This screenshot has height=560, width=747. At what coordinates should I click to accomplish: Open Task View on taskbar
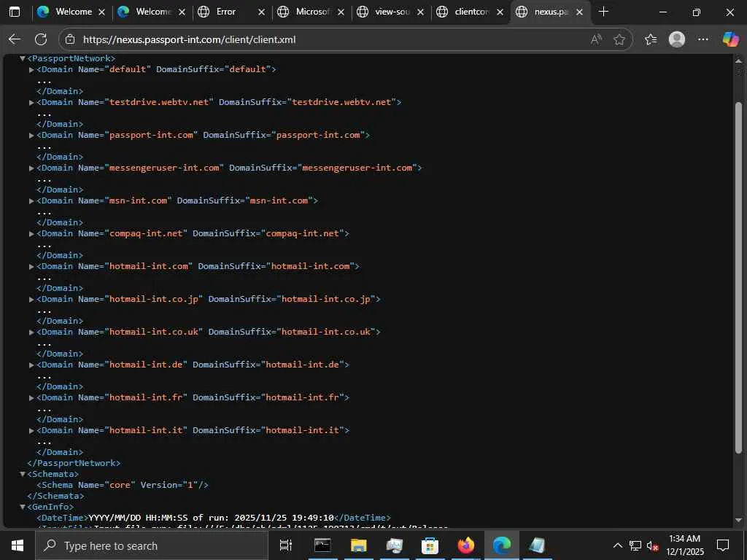[286, 545]
